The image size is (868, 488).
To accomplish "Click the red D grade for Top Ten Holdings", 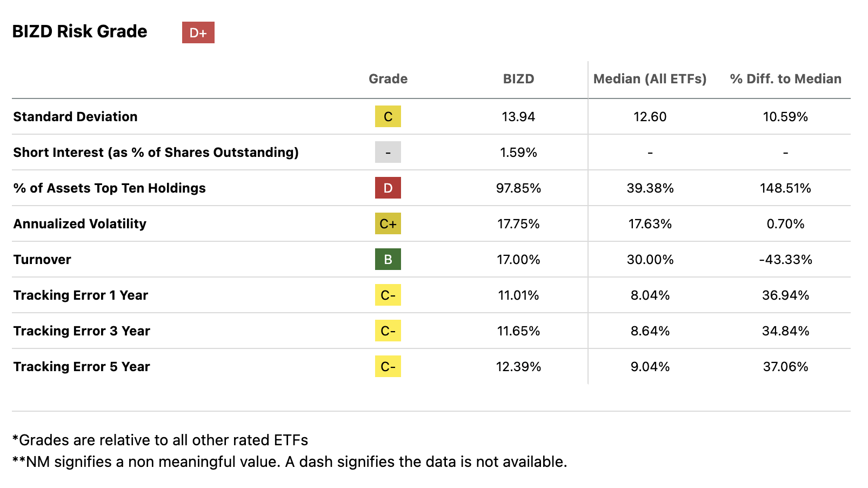I will tap(388, 188).
